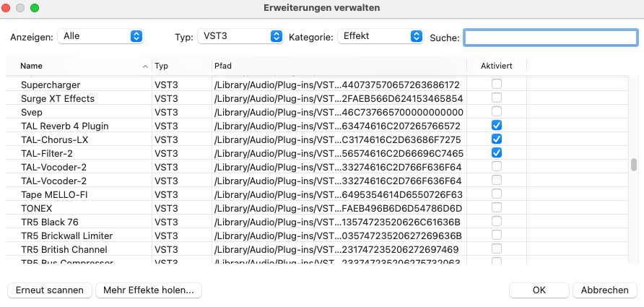644x307 pixels.
Task: Tick the Svep plugin checkbox
Action: (497, 111)
